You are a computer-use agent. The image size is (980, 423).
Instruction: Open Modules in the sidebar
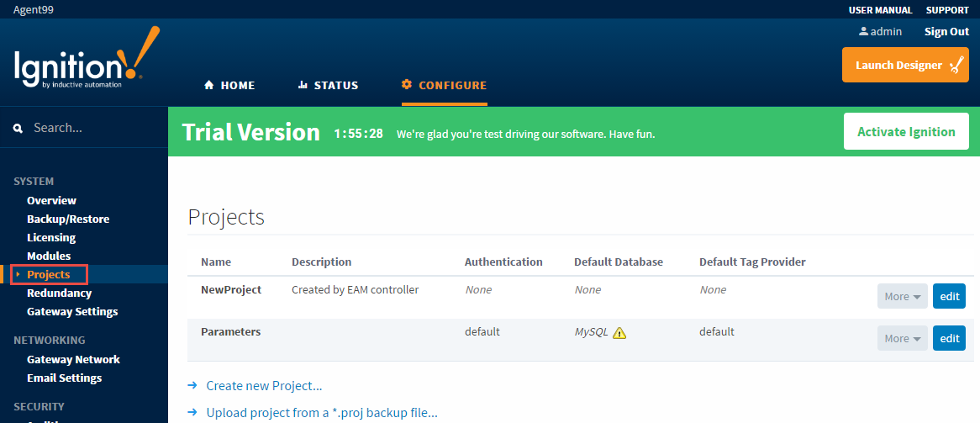point(49,256)
